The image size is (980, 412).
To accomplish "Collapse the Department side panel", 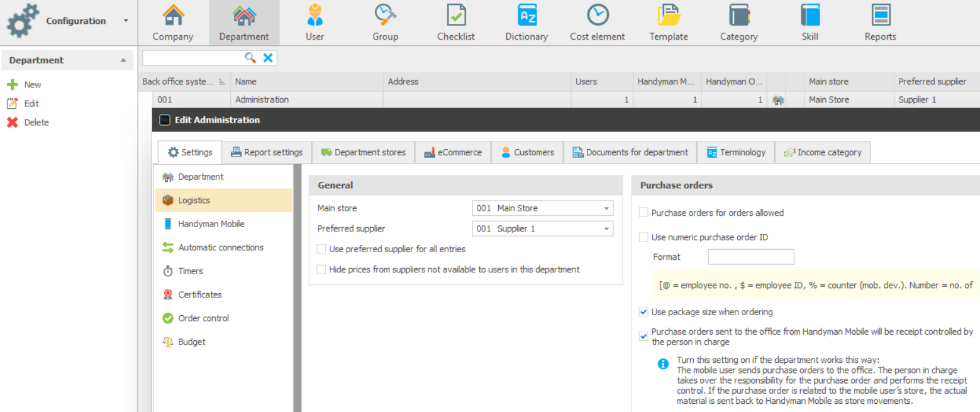I will (x=123, y=60).
